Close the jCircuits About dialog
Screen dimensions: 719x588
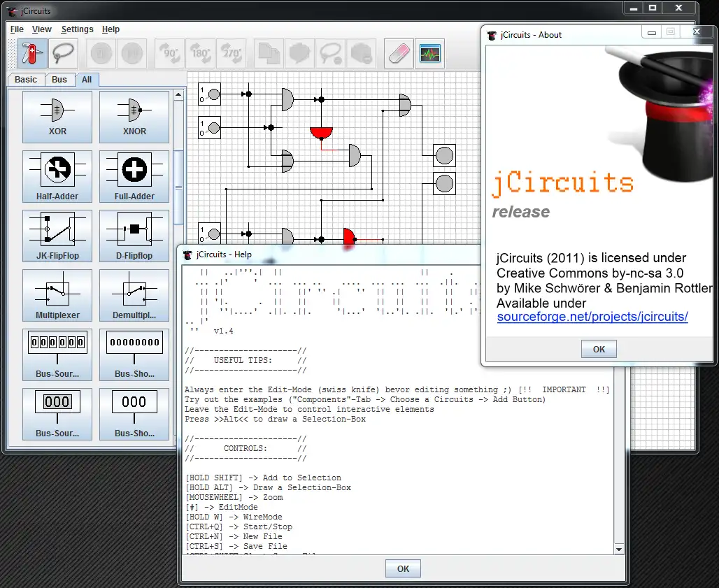tap(697, 31)
